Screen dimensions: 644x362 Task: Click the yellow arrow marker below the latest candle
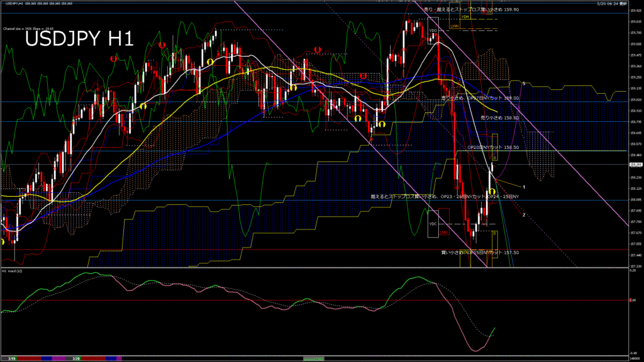(x=492, y=191)
